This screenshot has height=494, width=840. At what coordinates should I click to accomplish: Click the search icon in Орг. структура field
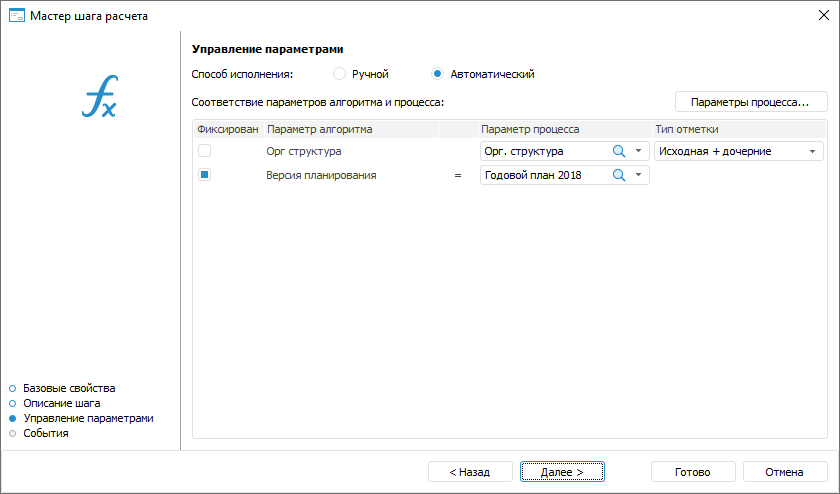coord(619,151)
